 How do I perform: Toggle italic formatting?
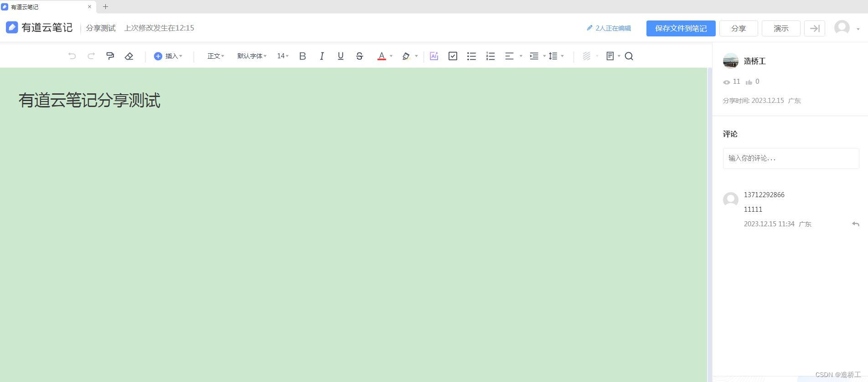click(x=322, y=56)
